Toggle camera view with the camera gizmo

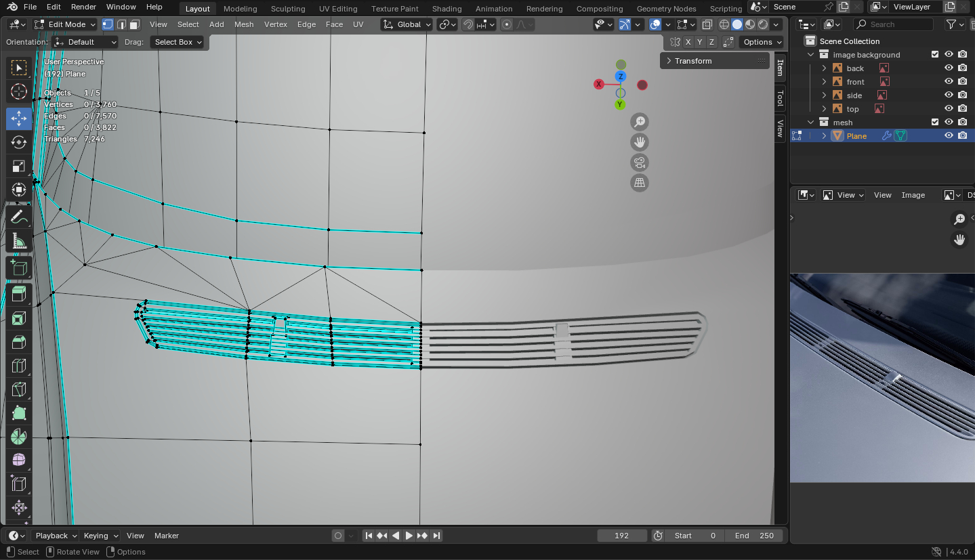point(640,163)
